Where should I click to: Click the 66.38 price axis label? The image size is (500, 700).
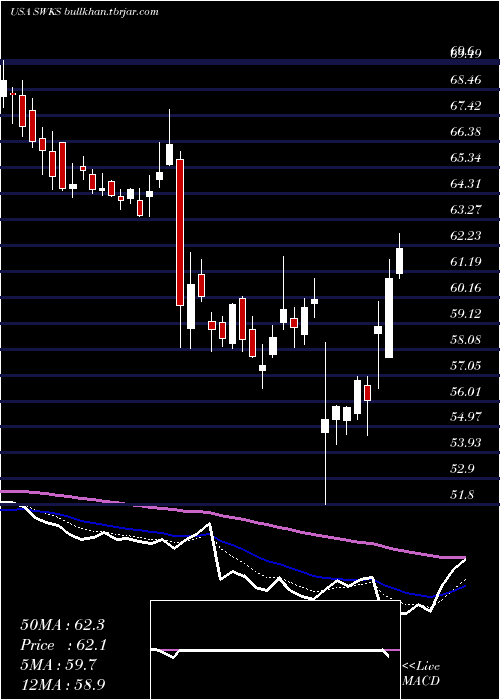tap(466, 132)
